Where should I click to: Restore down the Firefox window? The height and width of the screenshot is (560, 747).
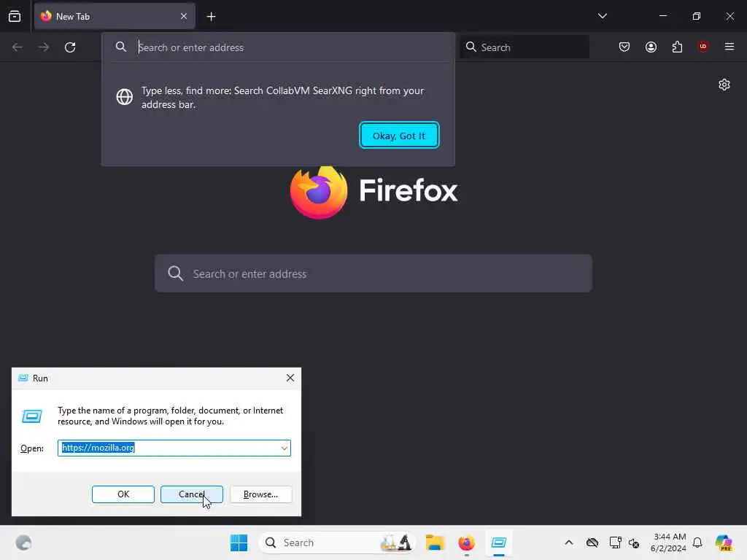pos(697,16)
